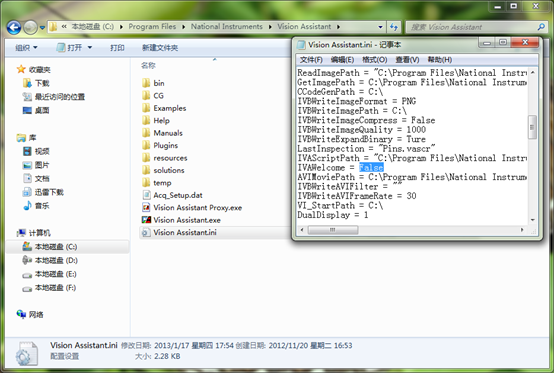This screenshot has height=373, width=554.
Task: Expand the arrow after Vision Assistant breadcrumb
Action: 338,27
